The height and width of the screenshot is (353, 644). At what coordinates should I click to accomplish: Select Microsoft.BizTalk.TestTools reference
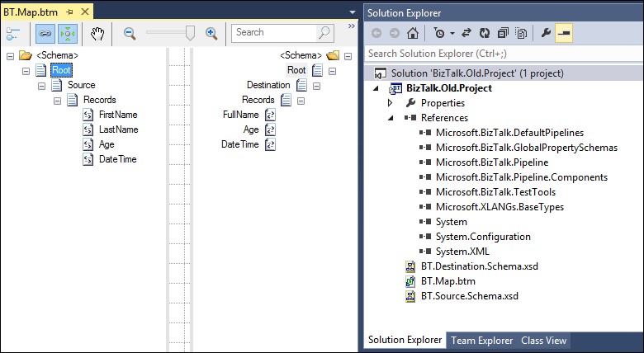pyautogui.click(x=495, y=192)
